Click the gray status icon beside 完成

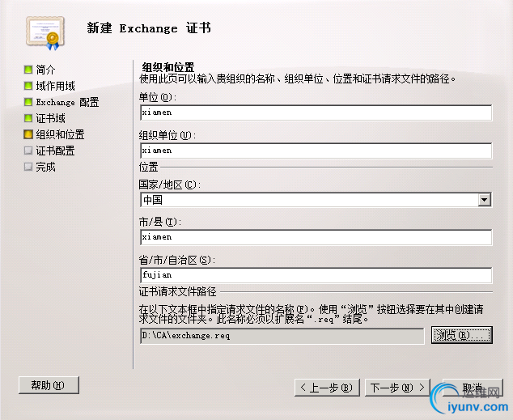coord(28,167)
